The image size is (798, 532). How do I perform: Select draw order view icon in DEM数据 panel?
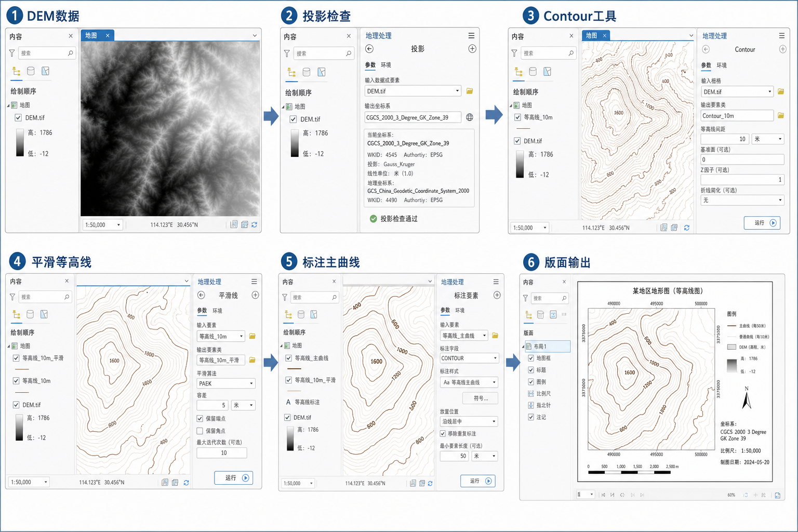click(16, 71)
